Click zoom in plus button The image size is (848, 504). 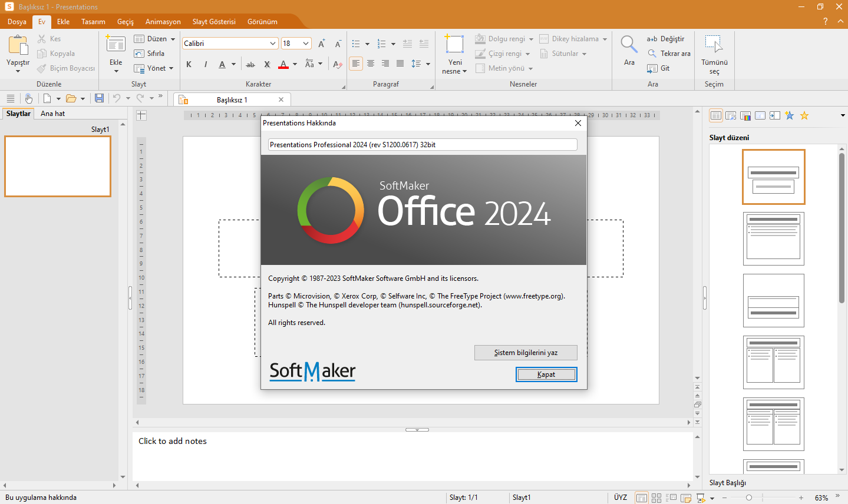[801, 498]
